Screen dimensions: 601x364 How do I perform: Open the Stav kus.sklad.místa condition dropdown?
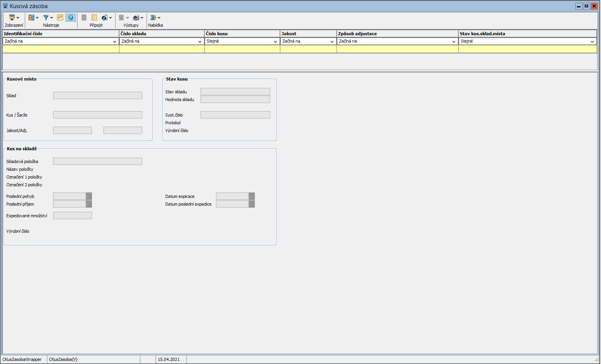click(592, 41)
